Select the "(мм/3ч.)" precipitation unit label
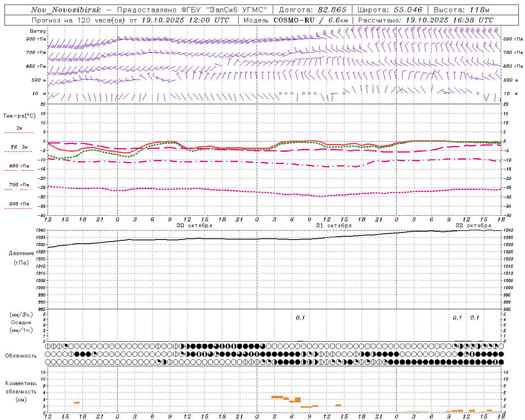Screen dimensions: 525x420 tap(21, 315)
